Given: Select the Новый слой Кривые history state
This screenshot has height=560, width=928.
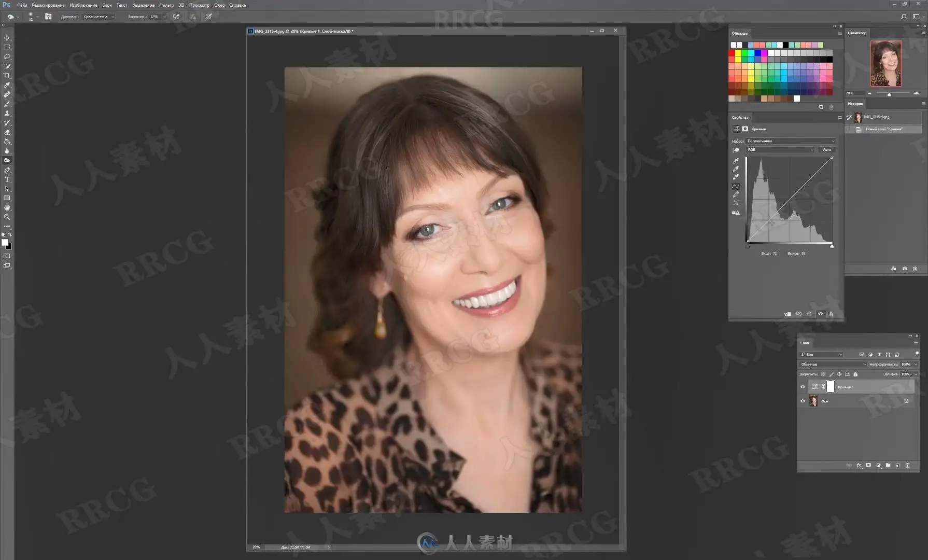Looking at the screenshot, I should 883,129.
